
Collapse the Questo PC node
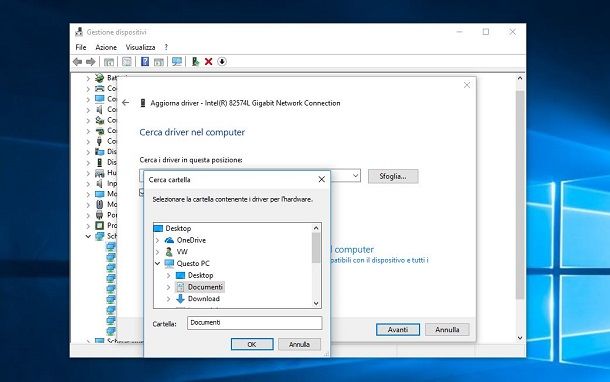158,263
